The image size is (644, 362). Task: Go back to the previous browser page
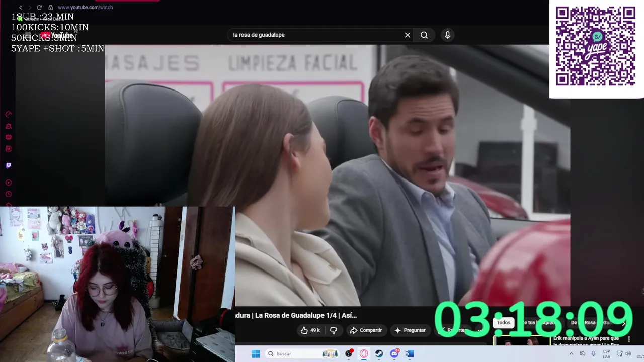[21, 8]
